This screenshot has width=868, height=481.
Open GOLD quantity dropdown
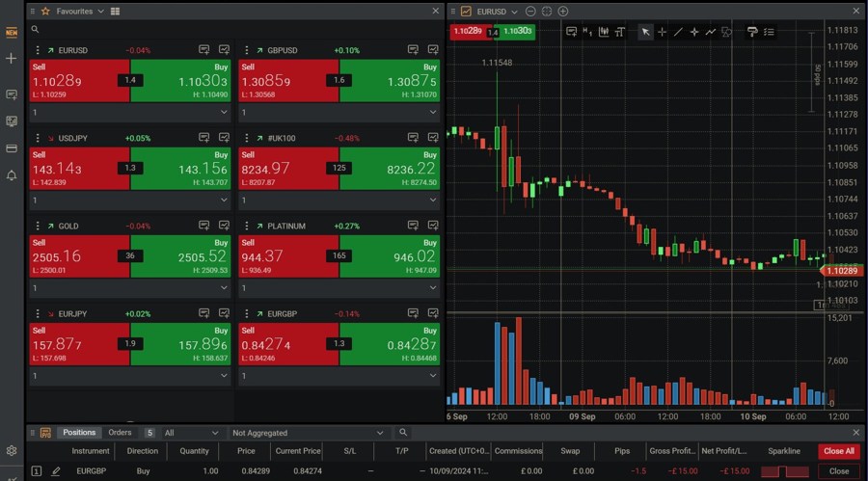(x=224, y=288)
